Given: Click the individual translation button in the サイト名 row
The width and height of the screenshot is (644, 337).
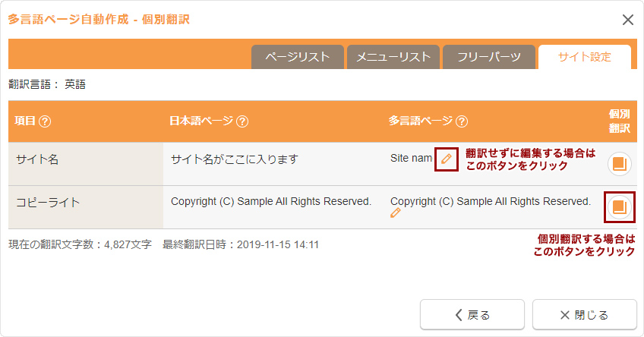Looking at the screenshot, I should point(620,164).
